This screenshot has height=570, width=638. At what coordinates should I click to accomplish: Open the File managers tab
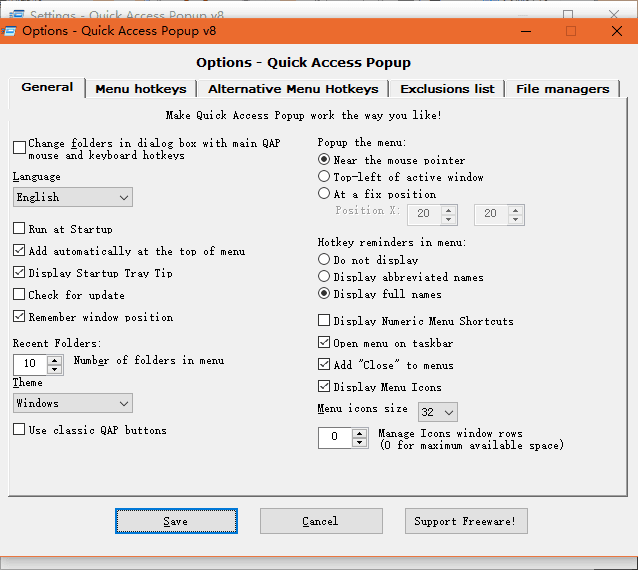(562, 89)
